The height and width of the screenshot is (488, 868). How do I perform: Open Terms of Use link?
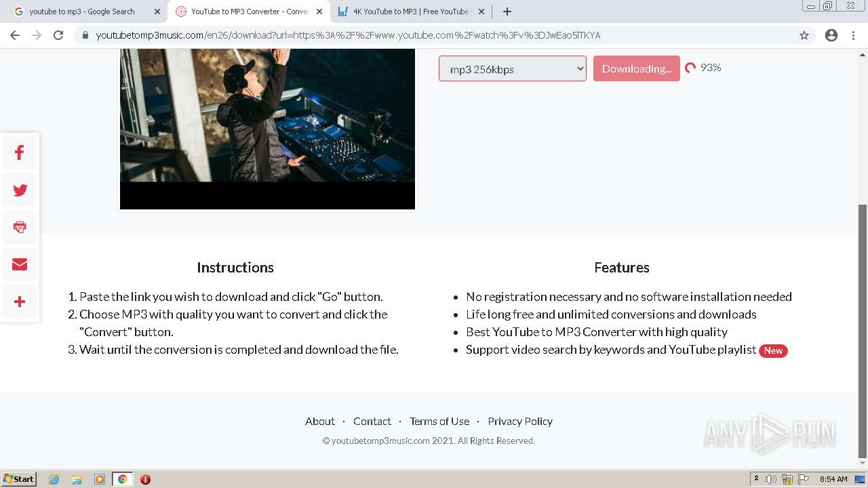pyautogui.click(x=439, y=421)
